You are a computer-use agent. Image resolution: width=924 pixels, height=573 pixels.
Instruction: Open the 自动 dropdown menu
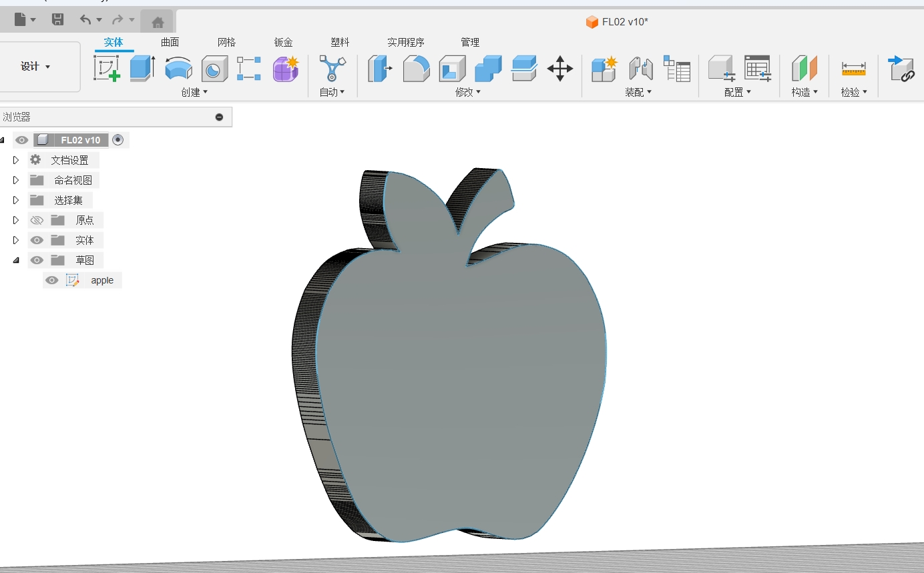tap(332, 92)
